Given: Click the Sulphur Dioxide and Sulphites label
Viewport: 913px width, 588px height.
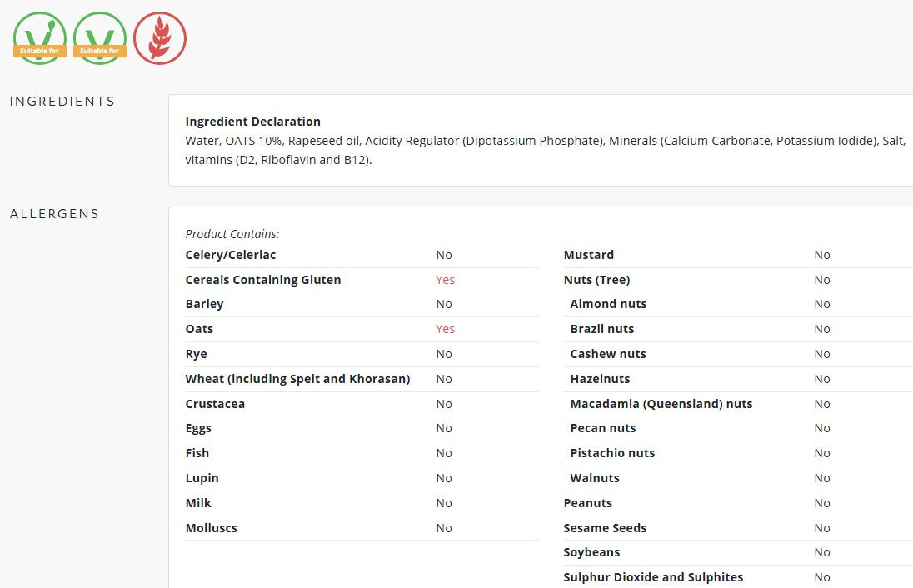Looking at the screenshot, I should 653,577.
